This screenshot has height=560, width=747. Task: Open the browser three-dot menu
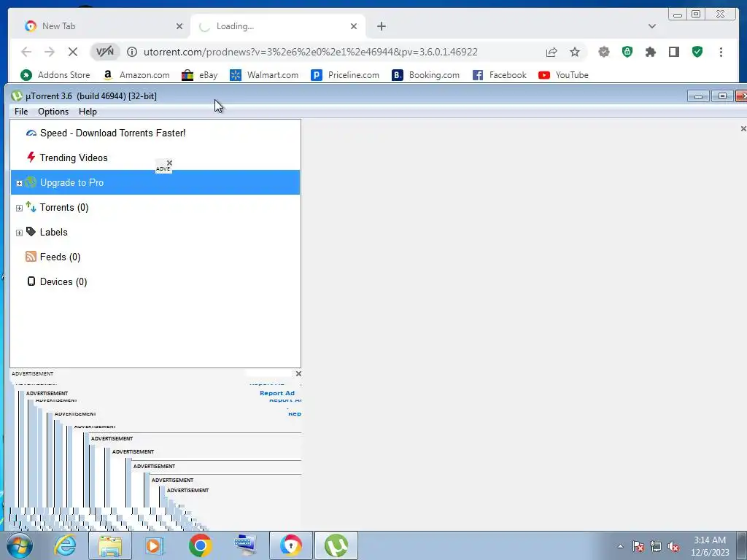[x=721, y=52]
